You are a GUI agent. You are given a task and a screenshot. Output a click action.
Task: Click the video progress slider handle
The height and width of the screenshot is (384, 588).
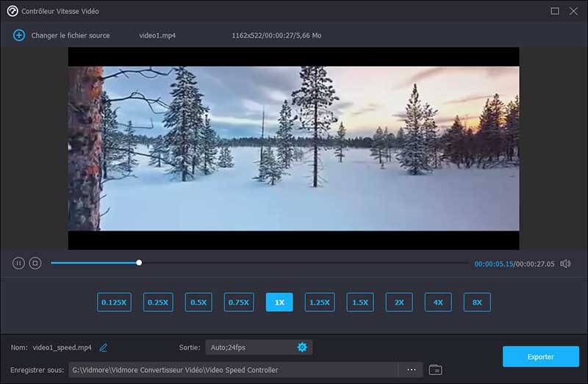(x=139, y=263)
